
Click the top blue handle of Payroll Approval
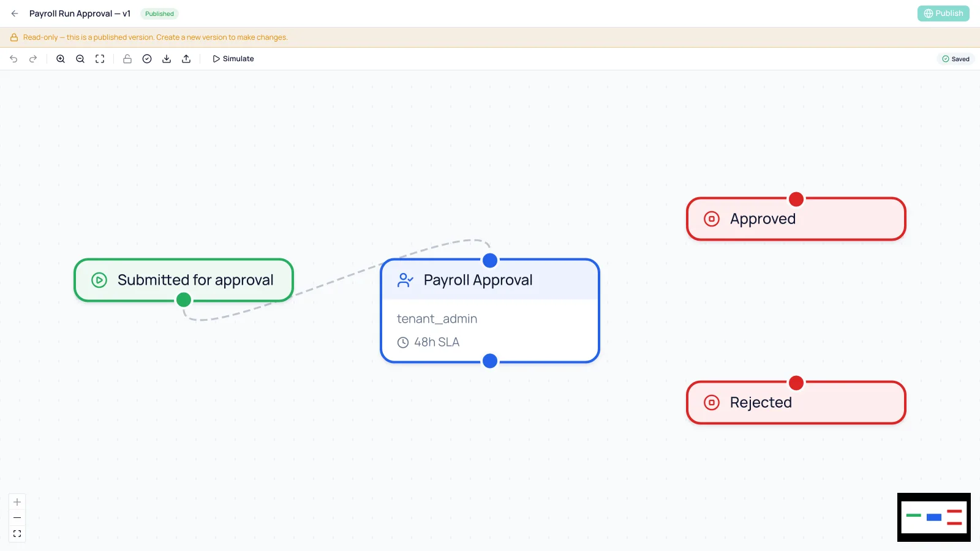coord(490,260)
